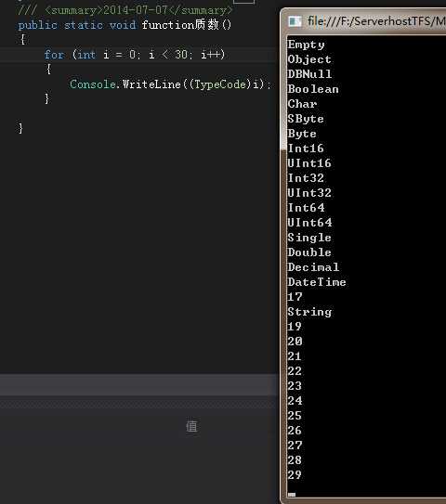
Task: Click 'Double' in console output
Action: click(309, 252)
